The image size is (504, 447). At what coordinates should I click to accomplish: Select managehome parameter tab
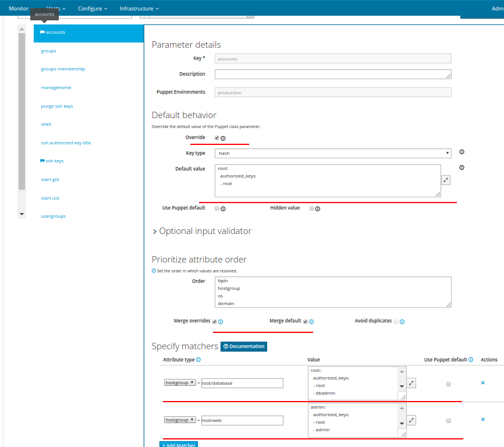tap(56, 87)
